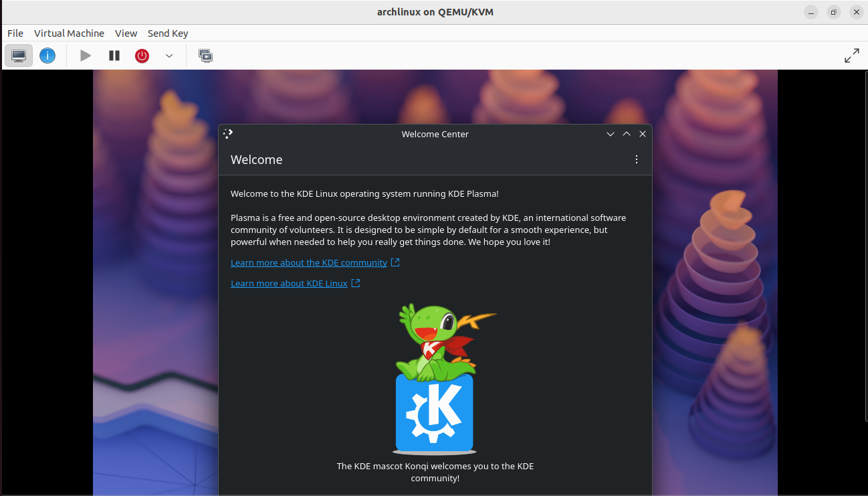
Task: Manage virtual machine snapshots
Action: click(x=205, y=56)
